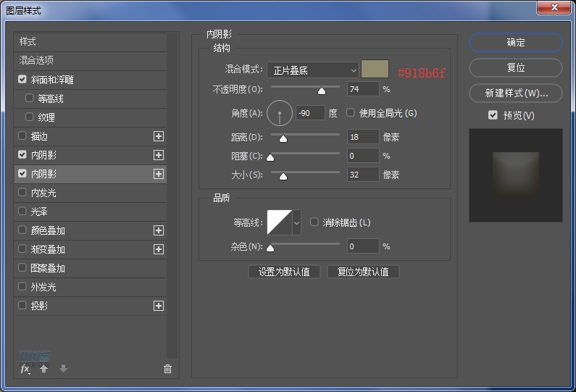Image resolution: width=576 pixels, height=392 pixels.
Task: Select the 斜面和浮雕 label in the list
Action: pos(52,80)
